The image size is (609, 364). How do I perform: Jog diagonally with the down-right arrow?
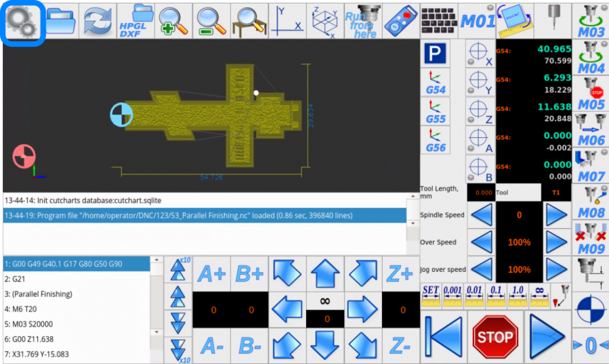coord(363,345)
